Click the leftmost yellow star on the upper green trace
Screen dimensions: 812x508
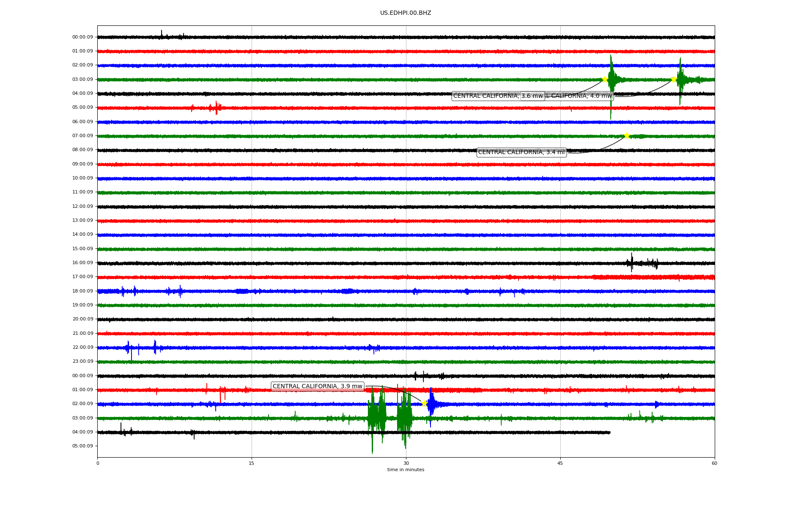[x=605, y=79]
